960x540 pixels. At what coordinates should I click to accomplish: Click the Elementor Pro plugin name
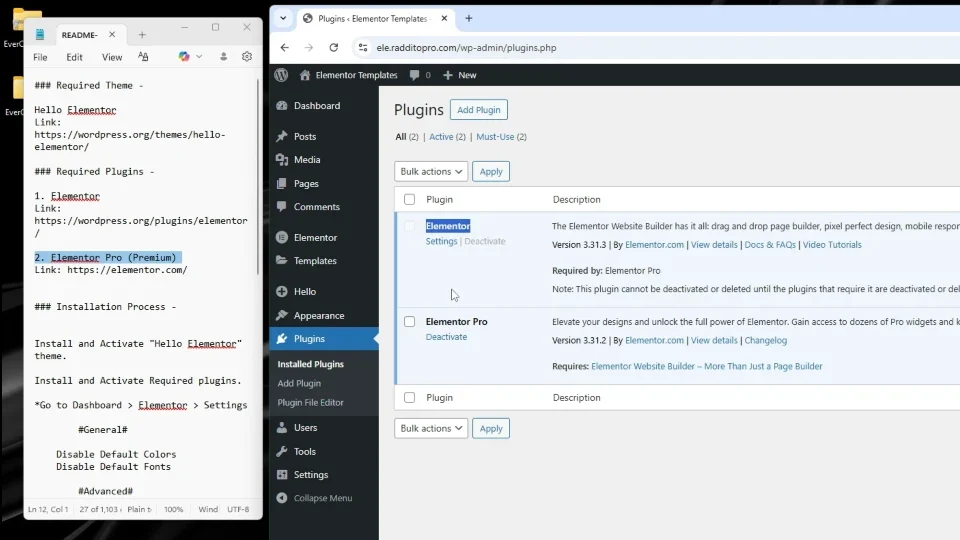457,321
